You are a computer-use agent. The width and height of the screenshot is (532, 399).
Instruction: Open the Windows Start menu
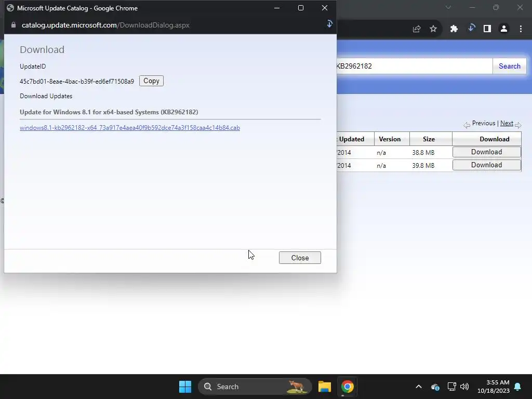coord(185,387)
